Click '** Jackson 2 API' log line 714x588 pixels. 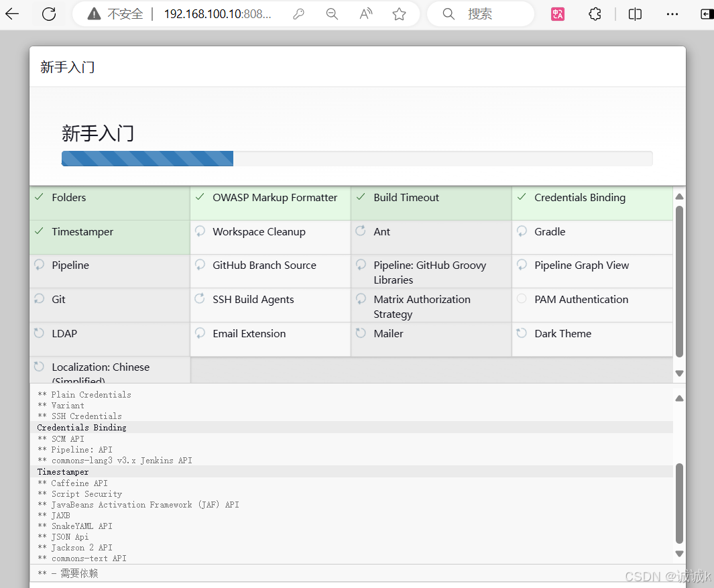(x=74, y=548)
